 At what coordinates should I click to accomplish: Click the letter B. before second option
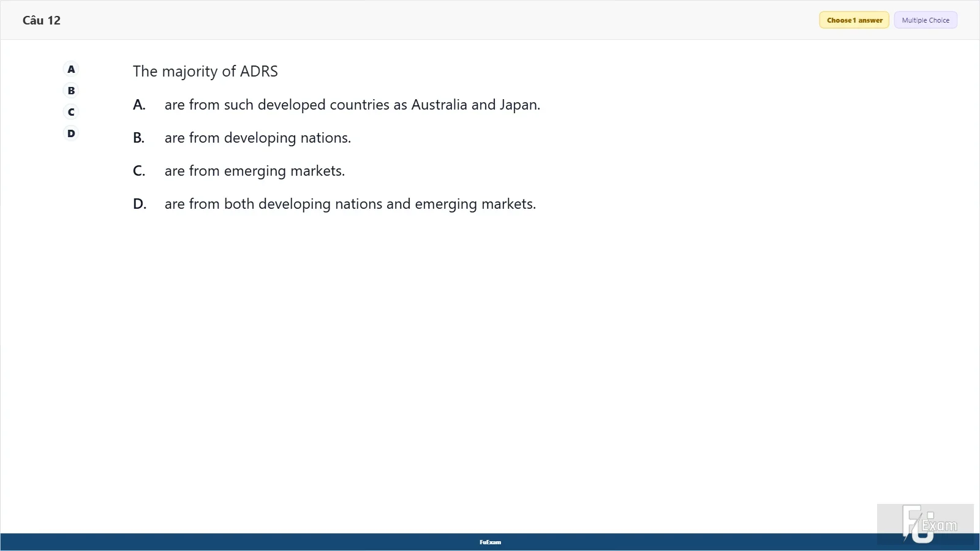coord(139,138)
